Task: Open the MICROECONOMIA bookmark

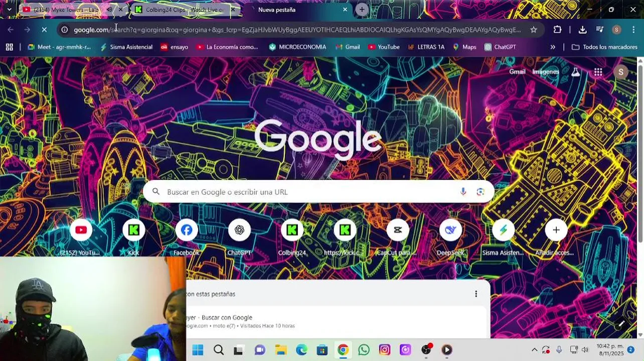Action: click(x=297, y=47)
